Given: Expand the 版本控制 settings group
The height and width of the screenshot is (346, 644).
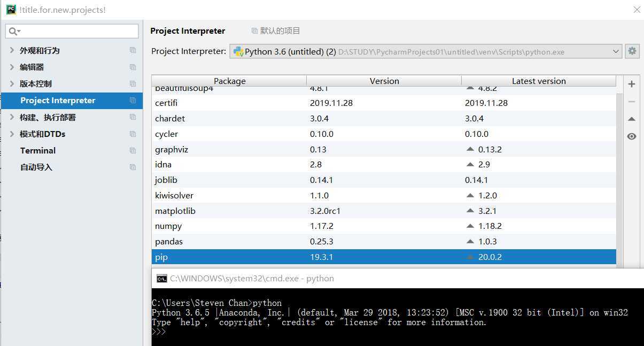Looking at the screenshot, I should [12, 83].
